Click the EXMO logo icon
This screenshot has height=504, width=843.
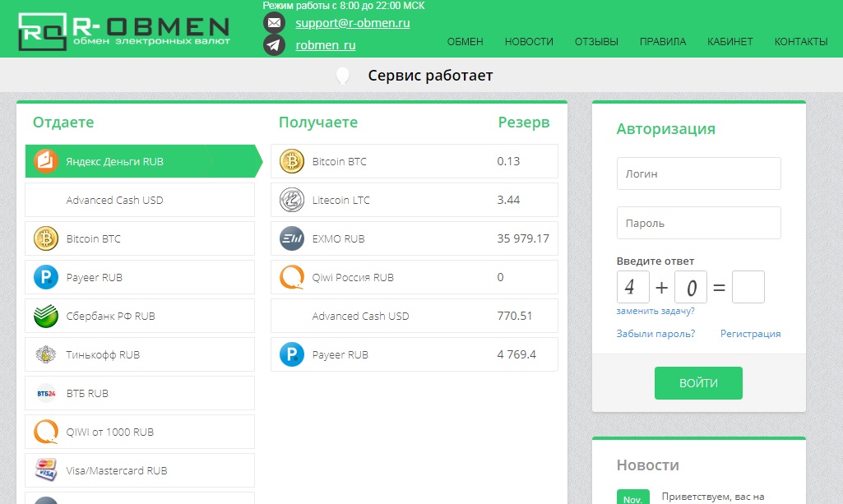(292, 238)
